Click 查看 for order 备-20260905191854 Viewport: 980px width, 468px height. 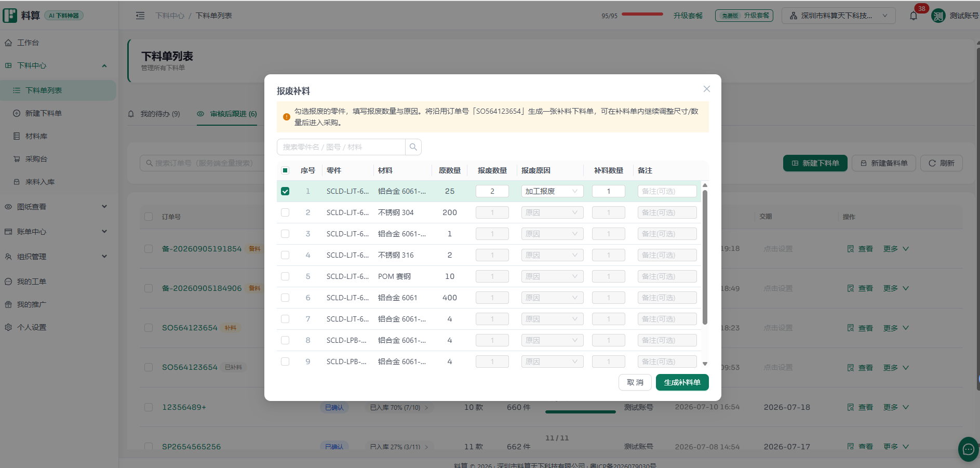[860, 249]
